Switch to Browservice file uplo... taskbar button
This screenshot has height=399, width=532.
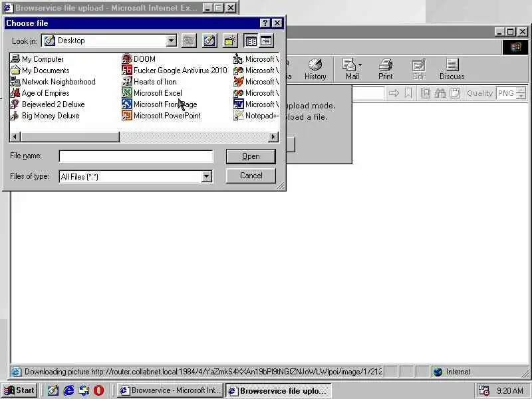[278, 390]
